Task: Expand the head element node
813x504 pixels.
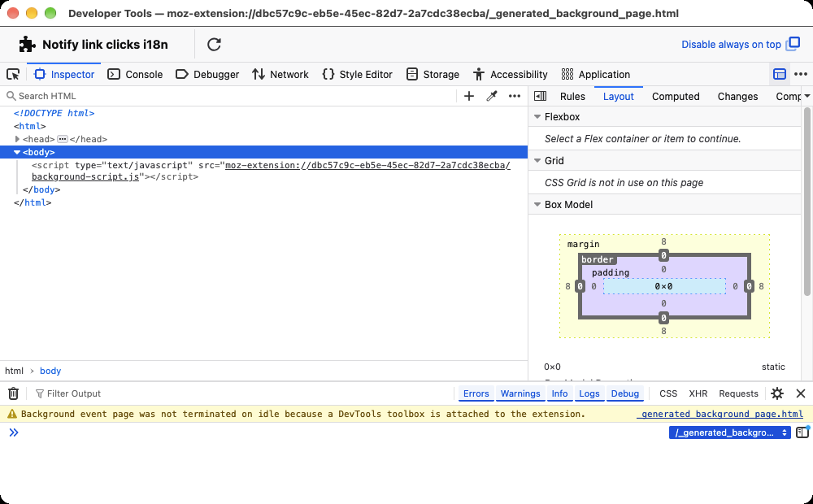Action: 17,139
